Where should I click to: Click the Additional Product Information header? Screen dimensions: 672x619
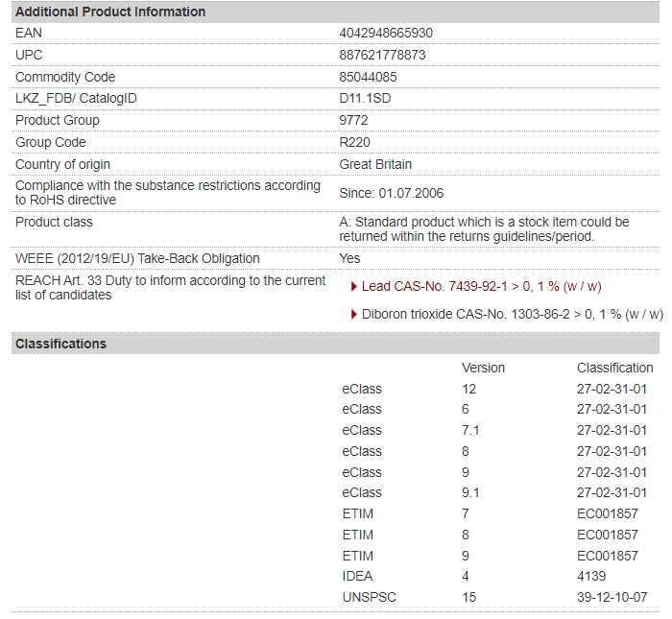pos(335,12)
